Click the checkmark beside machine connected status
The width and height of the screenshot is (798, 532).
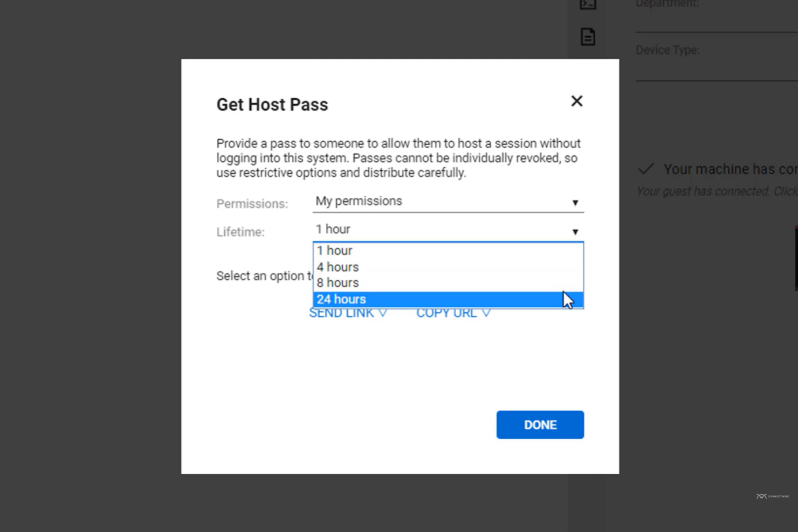point(646,169)
